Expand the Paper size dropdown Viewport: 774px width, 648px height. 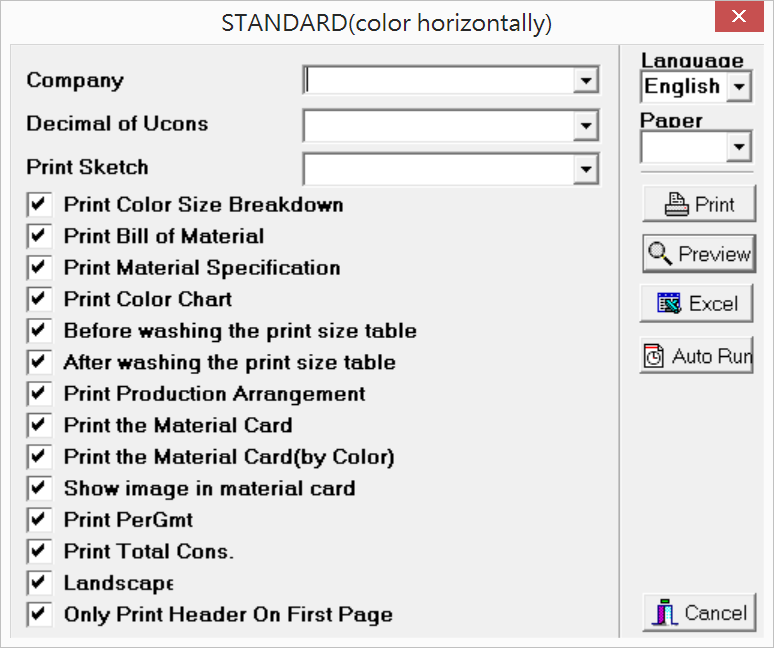(x=738, y=148)
